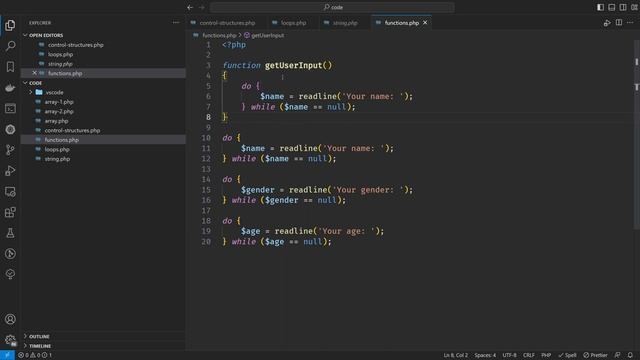Image resolution: width=640 pixels, height=360 pixels.
Task: Open array.php in the file tree
Action: point(56,121)
